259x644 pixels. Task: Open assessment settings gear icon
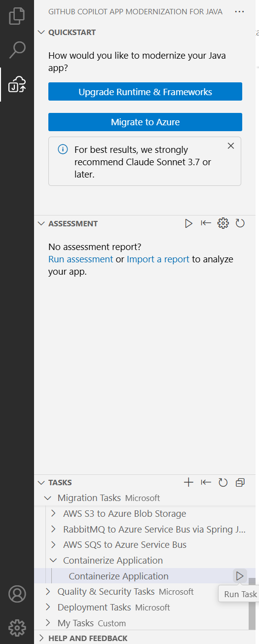(223, 223)
